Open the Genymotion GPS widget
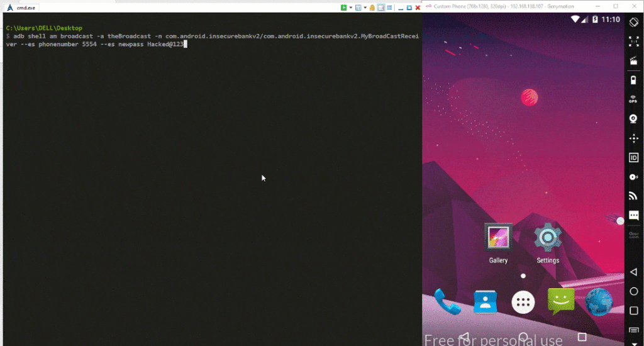The image size is (644, 346). (633, 99)
